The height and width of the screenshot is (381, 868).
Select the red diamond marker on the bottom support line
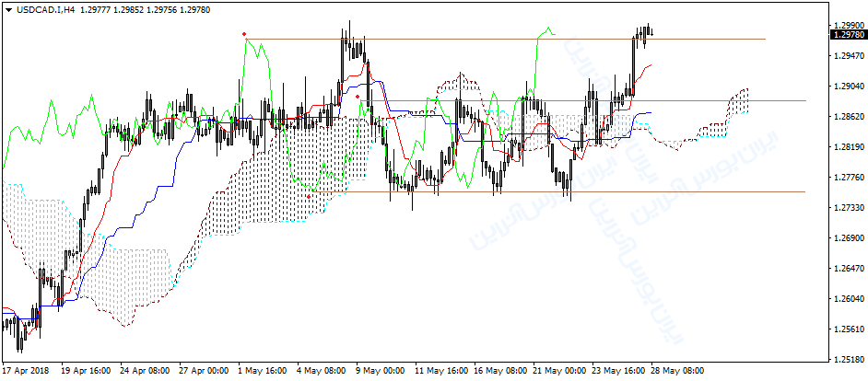(309, 196)
